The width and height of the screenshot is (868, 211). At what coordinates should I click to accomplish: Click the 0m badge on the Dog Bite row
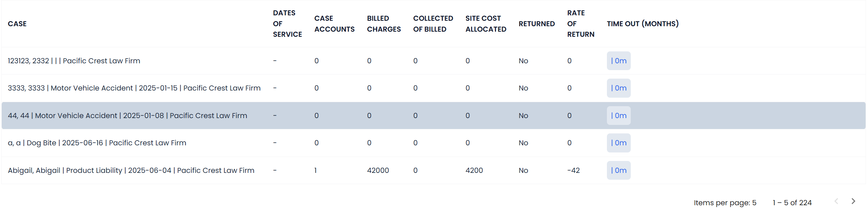[x=618, y=143]
